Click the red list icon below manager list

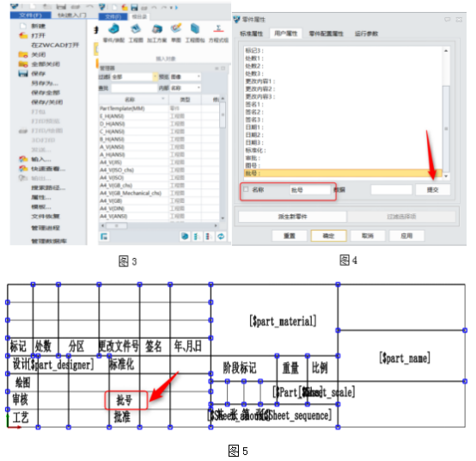point(208,237)
